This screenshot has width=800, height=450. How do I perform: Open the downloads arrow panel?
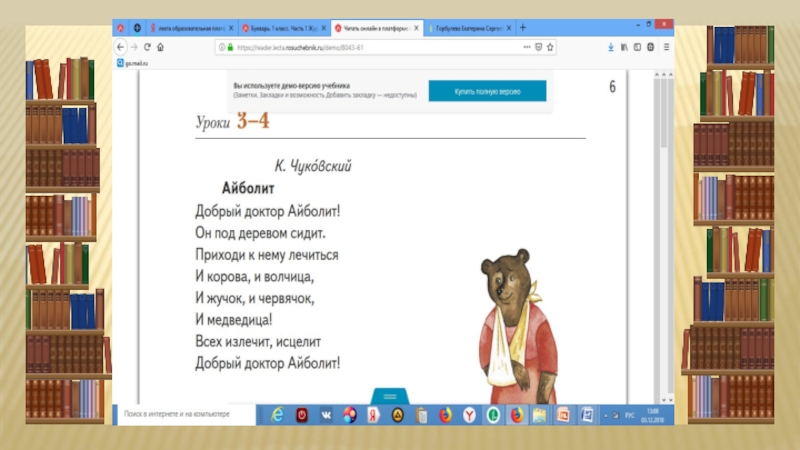click(611, 47)
